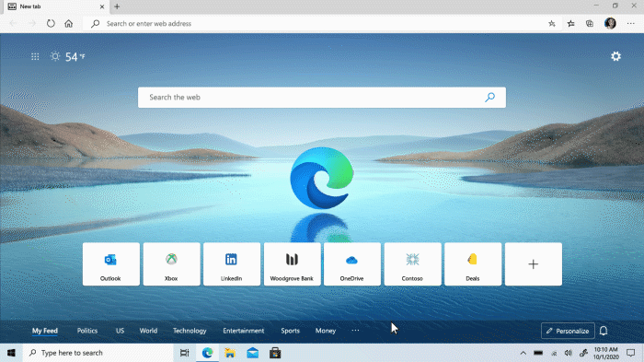The height and width of the screenshot is (362, 644).
Task: Show hidden system tray icons chevron
Action: coord(523,353)
